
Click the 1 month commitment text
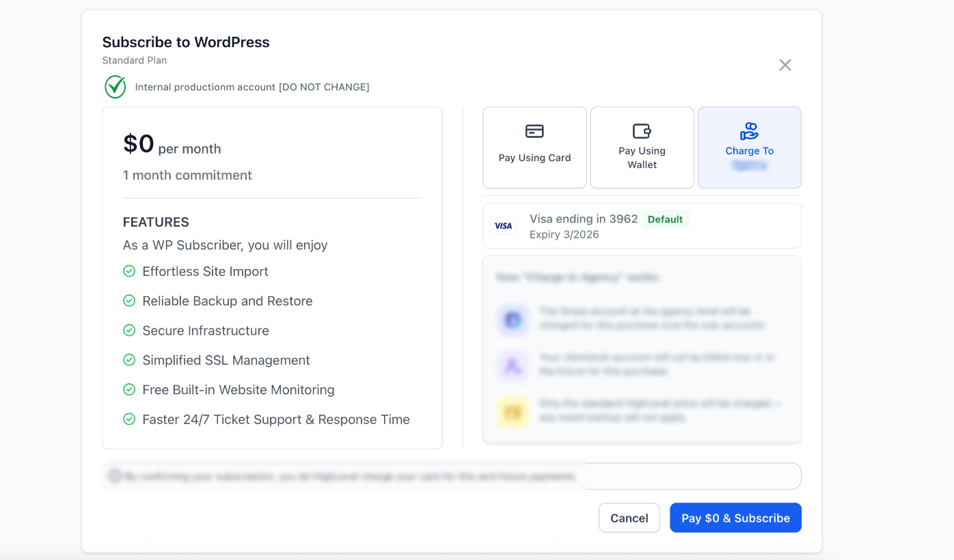(187, 176)
